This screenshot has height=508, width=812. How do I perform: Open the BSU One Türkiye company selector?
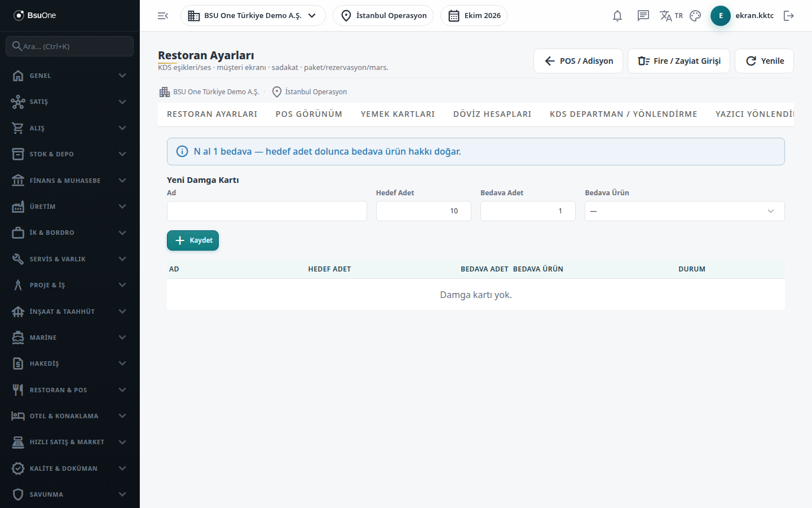[253, 16]
